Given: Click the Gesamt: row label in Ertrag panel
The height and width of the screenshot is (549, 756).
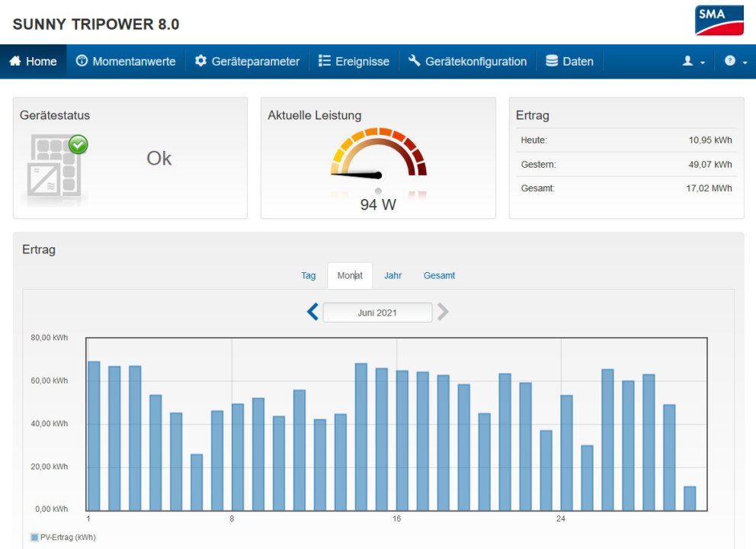Looking at the screenshot, I should tap(538, 188).
